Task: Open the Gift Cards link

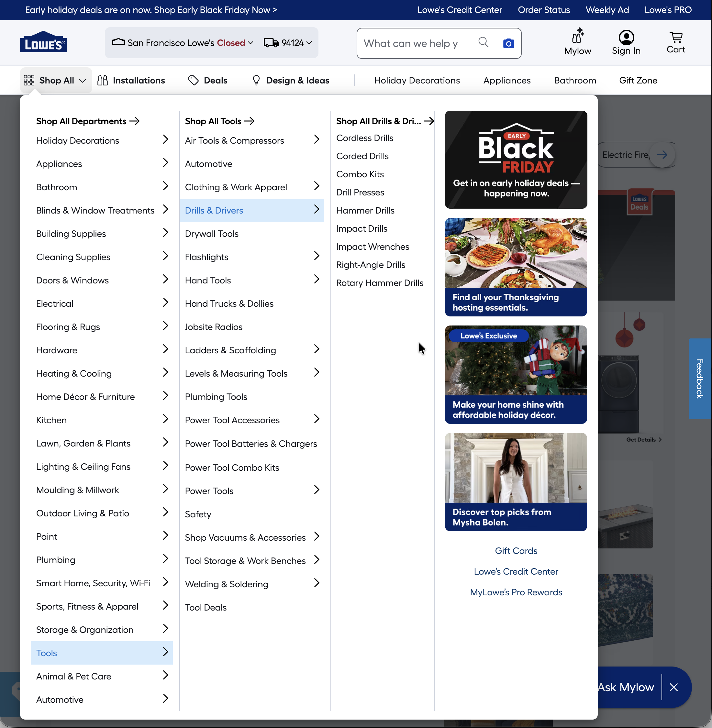Action: click(516, 551)
